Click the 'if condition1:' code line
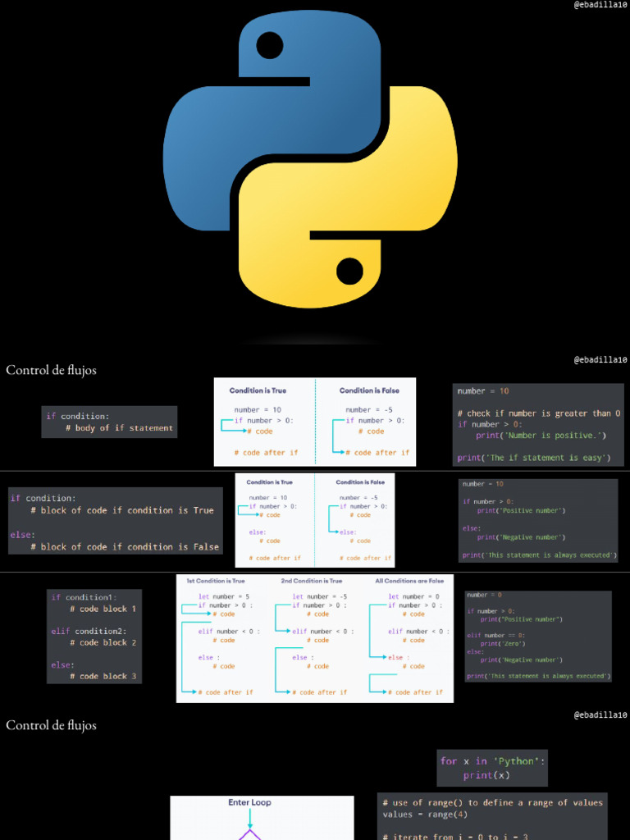 point(84,597)
